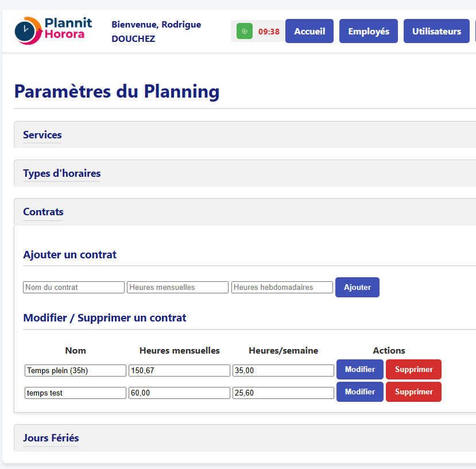Click Modifier for temps test contract
Screen dimensions: 476x469
pyautogui.click(x=359, y=392)
